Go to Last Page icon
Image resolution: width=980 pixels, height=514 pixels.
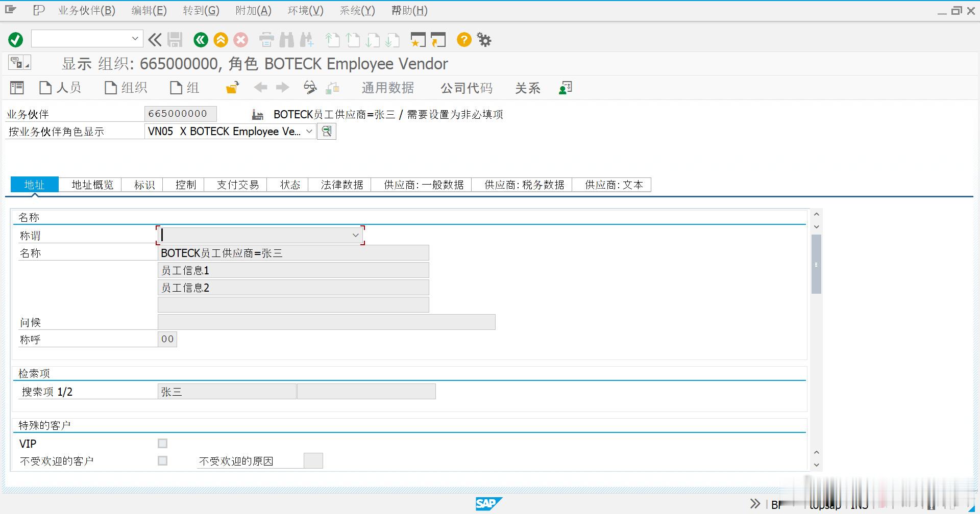[393, 39]
